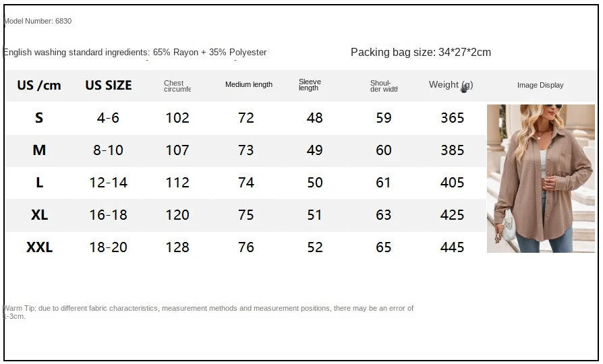Select the Chest circumference column header

(x=177, y=86)
